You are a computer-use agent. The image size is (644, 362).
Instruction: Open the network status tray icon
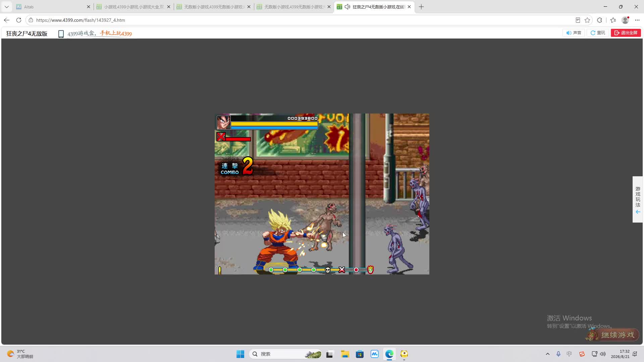pos(594,354)
